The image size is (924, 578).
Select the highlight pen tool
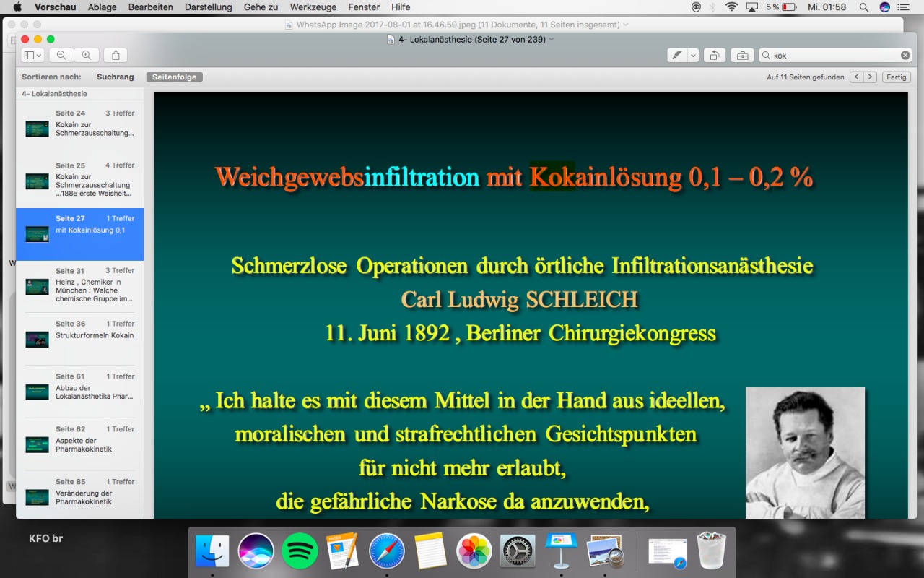(676, 56)
